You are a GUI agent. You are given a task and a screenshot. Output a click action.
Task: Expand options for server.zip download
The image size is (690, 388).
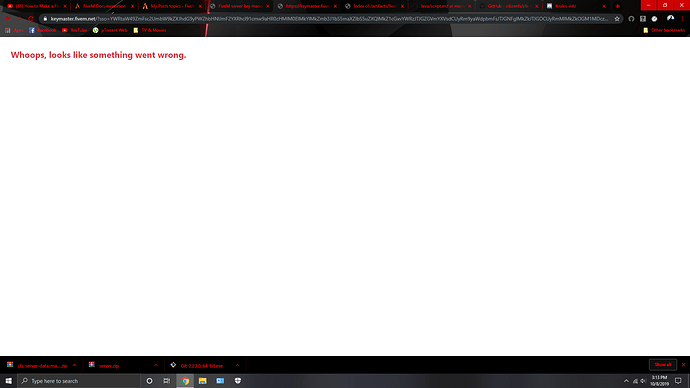point(156,365)
